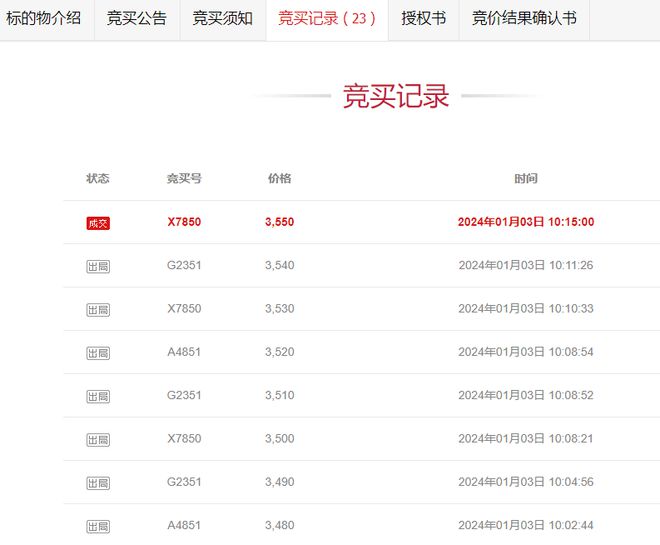Click the time 2024年01月03日 10:08:54
660x545 pixels.
(526, 352)
